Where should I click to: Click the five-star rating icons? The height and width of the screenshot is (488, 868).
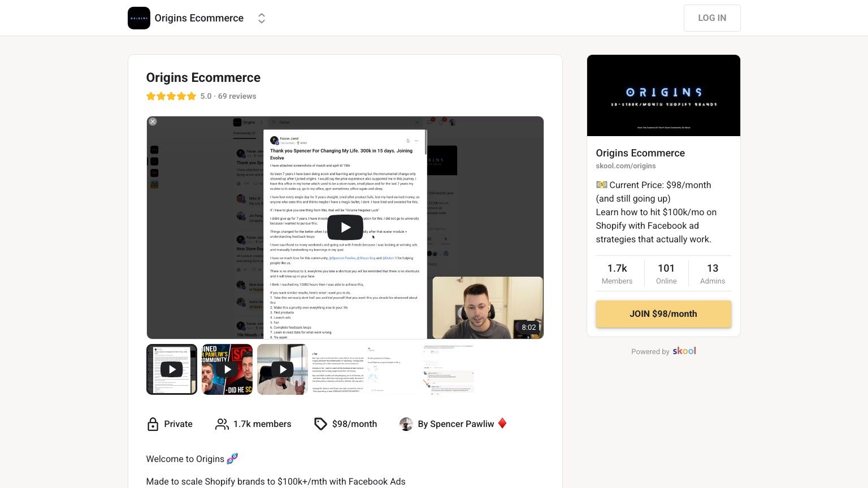171,96
